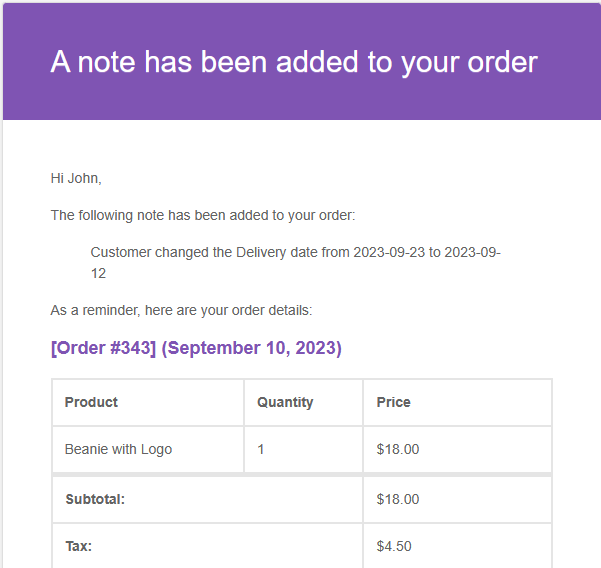The image size is (601, 568).
Task: Click the "A note has been added" heading
Action: (294, 62)
